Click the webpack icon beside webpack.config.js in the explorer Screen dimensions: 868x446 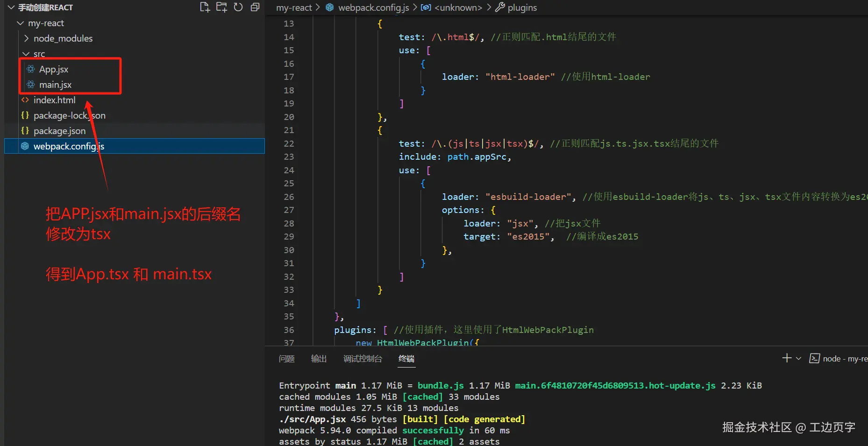(x=25, y=146)
